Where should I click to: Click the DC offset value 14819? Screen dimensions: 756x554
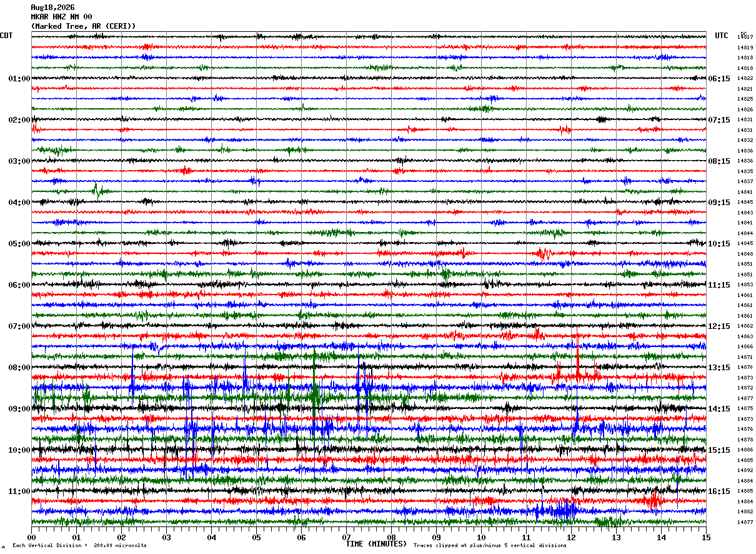tap(745, 48)
